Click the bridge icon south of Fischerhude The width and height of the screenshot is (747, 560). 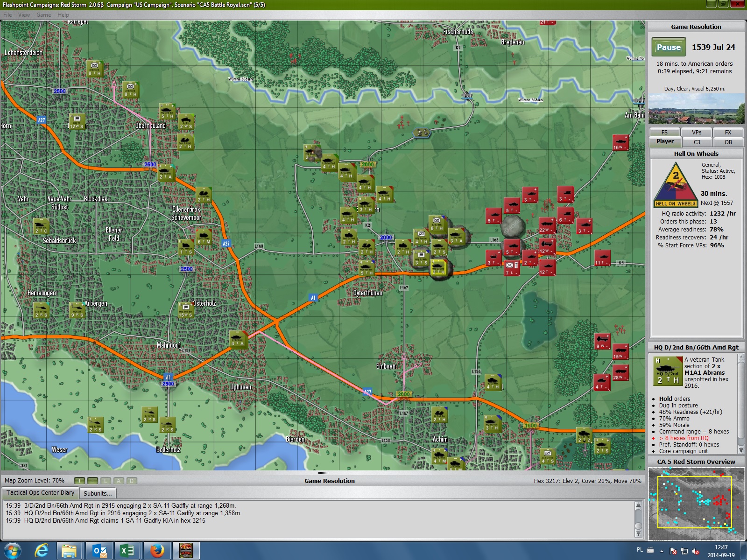467,96
